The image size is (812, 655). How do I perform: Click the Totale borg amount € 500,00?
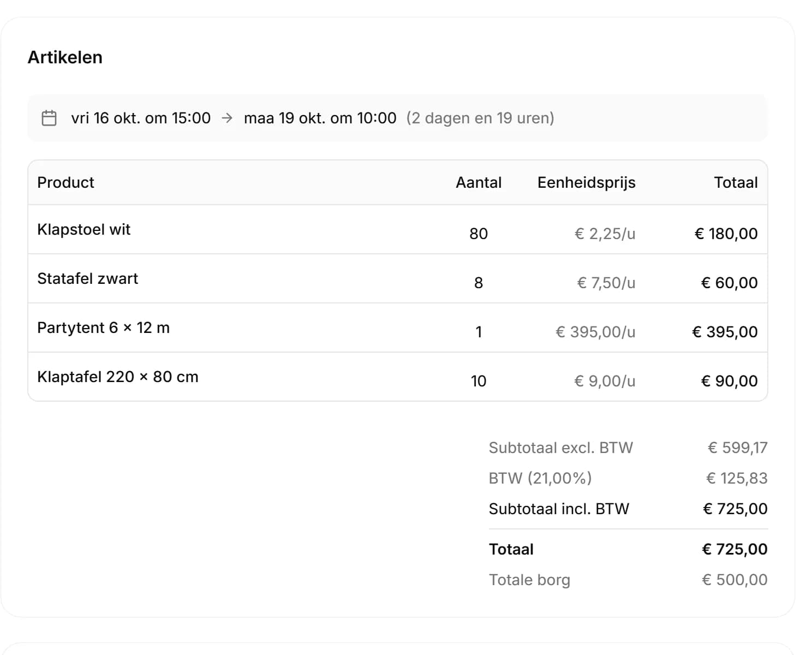735,580
